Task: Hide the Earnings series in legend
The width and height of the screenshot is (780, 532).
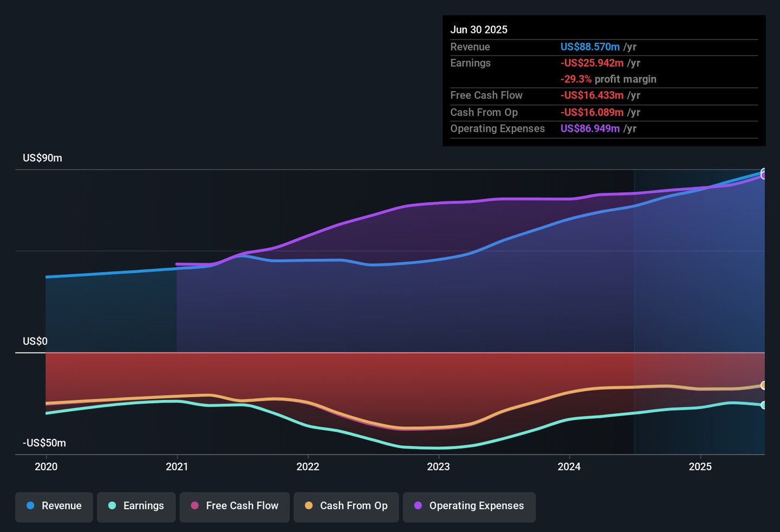Action: [136, 506]
